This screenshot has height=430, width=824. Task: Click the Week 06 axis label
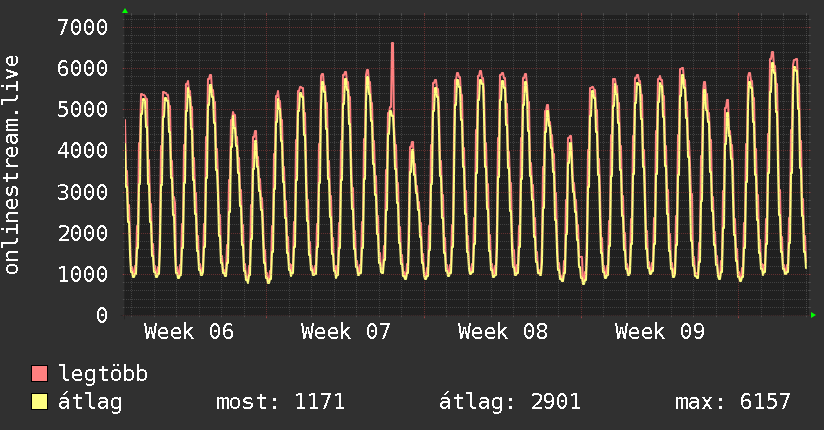coord(189,332)
